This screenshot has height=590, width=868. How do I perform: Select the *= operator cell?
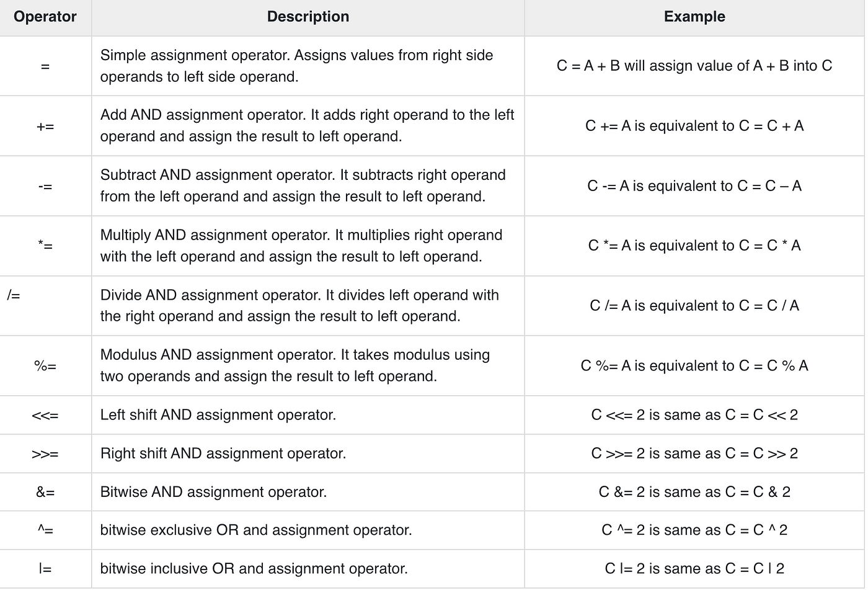(x=45, y=246)
